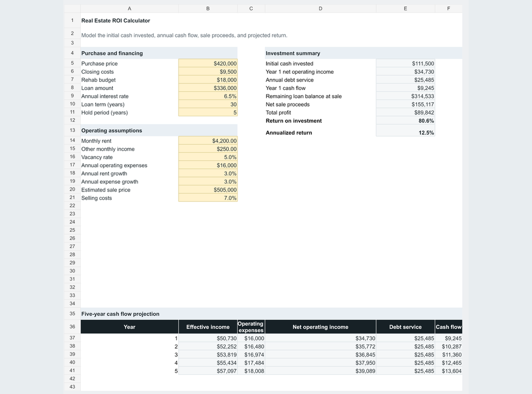532x394 pixels.
Task: Select the Estimated sale price cell
Action: pyautogui.click(x=208, y=190)
